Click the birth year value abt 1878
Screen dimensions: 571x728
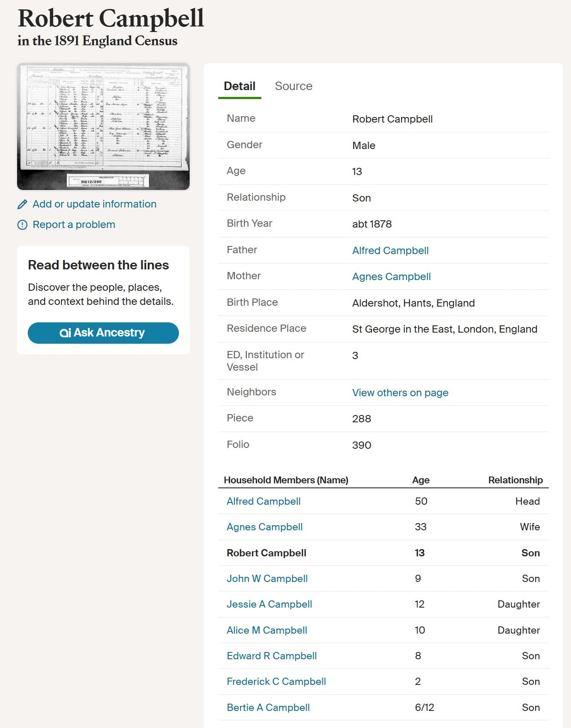click(x=372, y=224)
